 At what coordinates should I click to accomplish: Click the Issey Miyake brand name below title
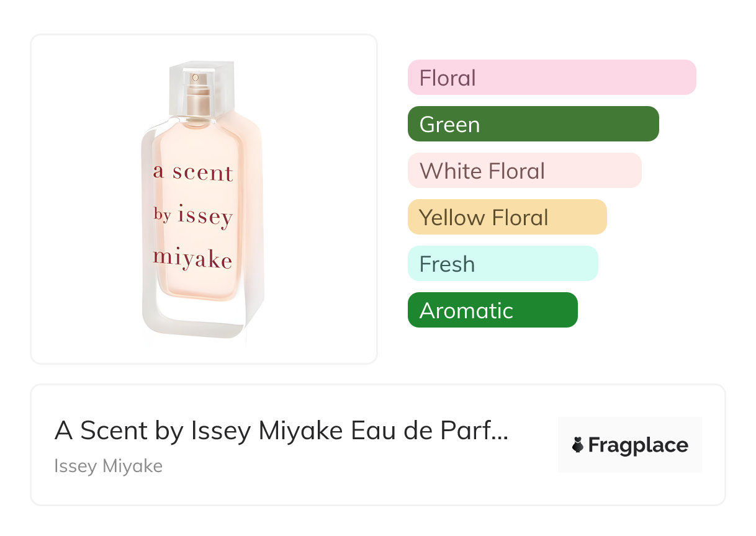pyautogui.click(x=108, y=466)
